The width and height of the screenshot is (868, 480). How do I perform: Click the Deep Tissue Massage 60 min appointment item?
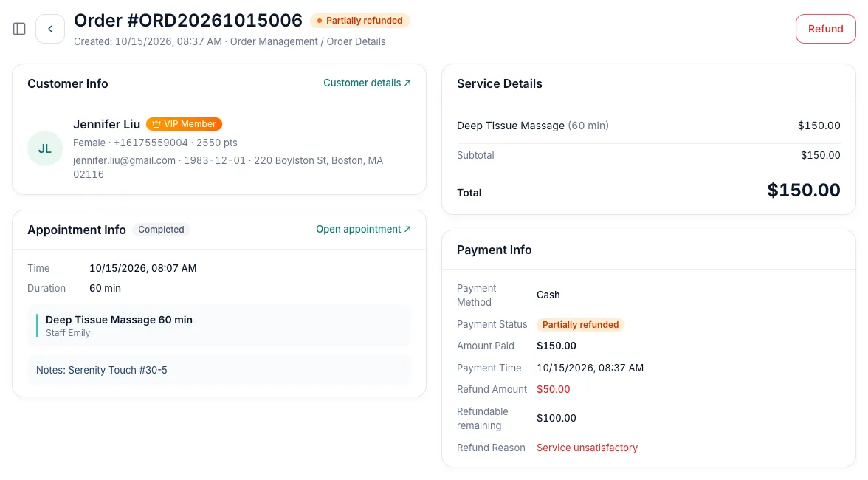coord(219,326)
